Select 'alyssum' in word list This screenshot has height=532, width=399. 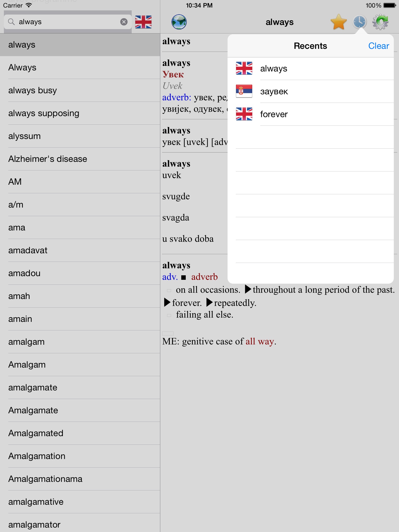[80, 136]
